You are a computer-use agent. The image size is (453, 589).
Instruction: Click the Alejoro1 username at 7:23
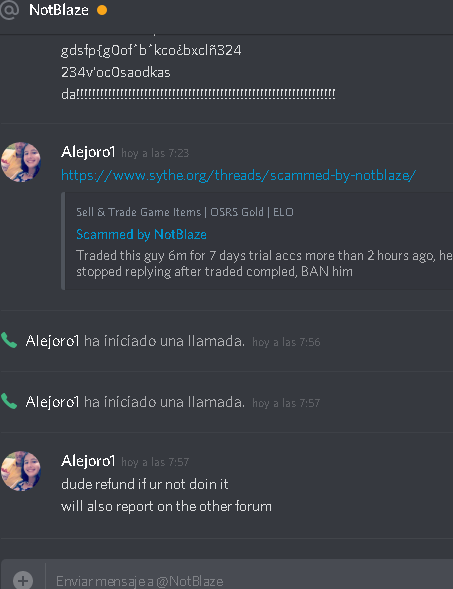click(x=88, y=152)
